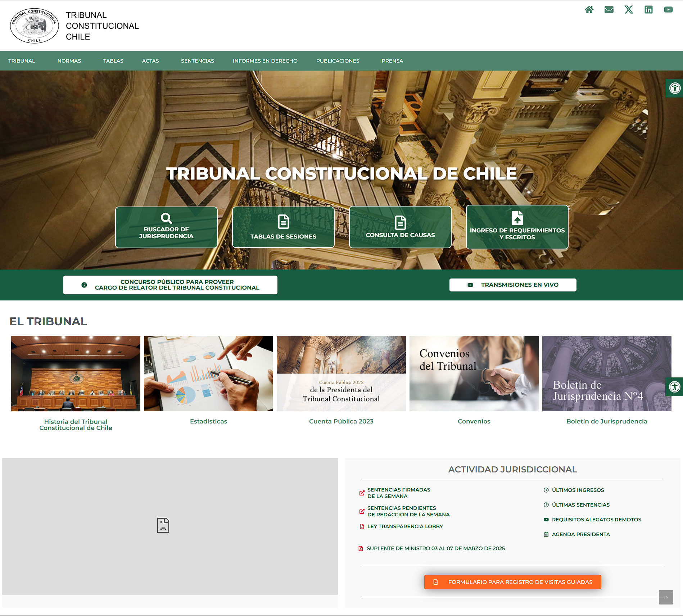Open the accessibility widget over the hero banner

[674, 88]
